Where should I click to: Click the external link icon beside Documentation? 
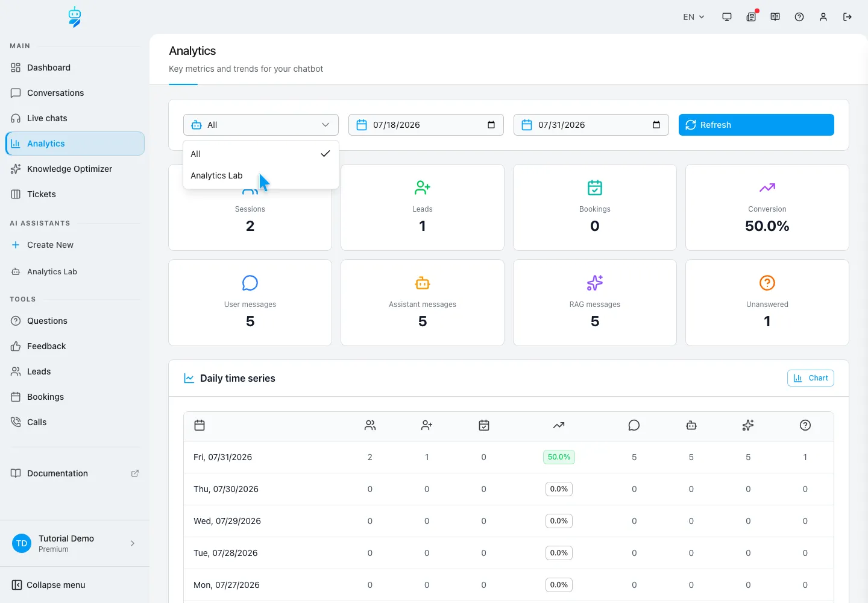(x=135, y=473)
